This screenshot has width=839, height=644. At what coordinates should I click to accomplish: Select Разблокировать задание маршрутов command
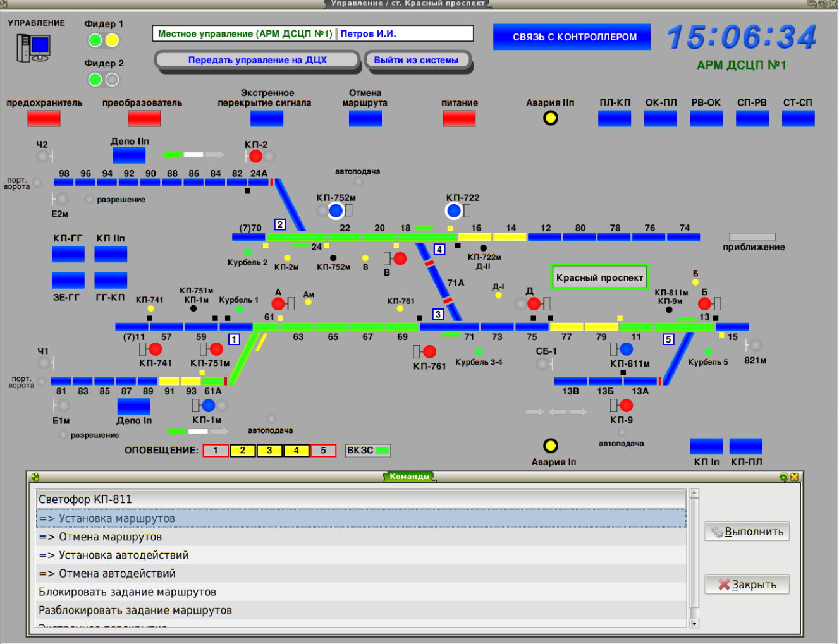[x=135, y=610]
